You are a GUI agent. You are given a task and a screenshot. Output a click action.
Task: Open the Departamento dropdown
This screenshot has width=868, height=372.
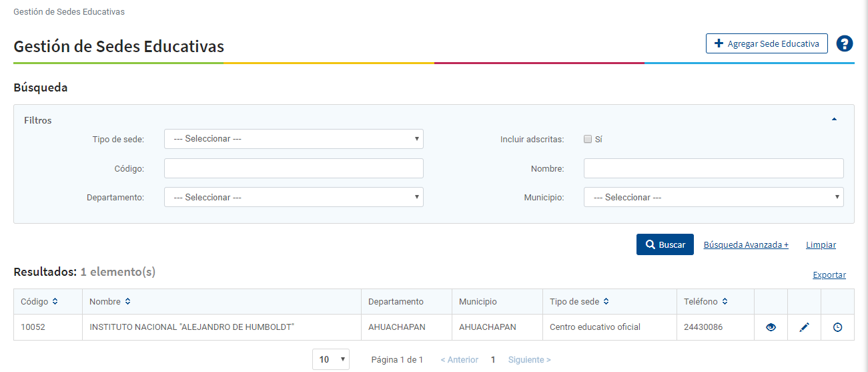tap(294, 198)
